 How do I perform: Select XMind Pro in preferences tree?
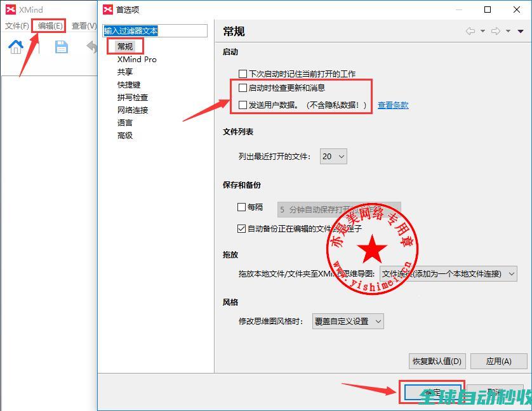(136, 59)
